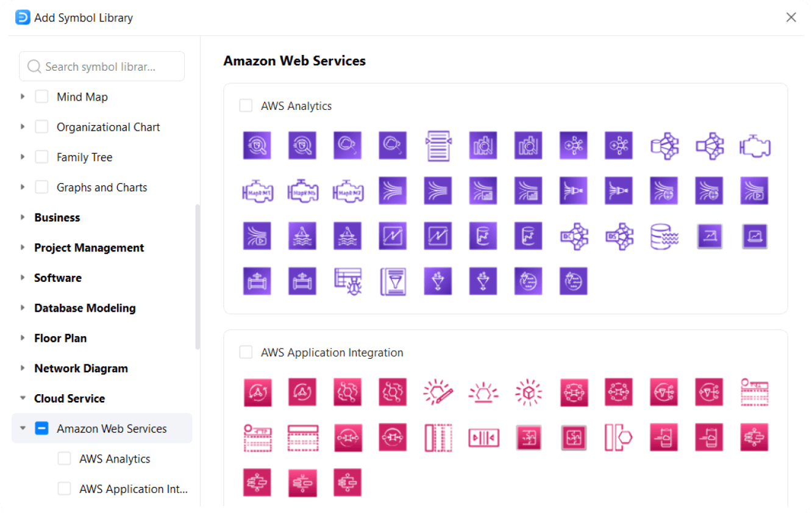Choose the book with funnel catalog symbol
812x515 pixels.
[393, 281]
